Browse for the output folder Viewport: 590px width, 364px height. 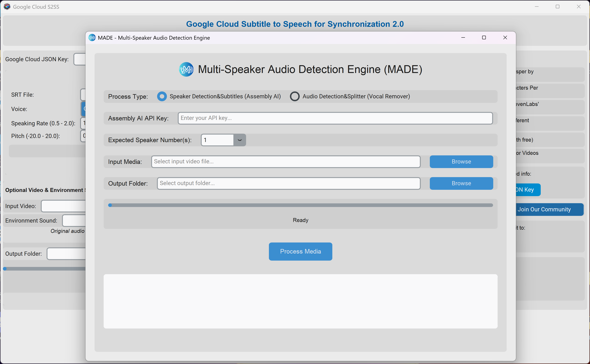(x=461, y=183)
